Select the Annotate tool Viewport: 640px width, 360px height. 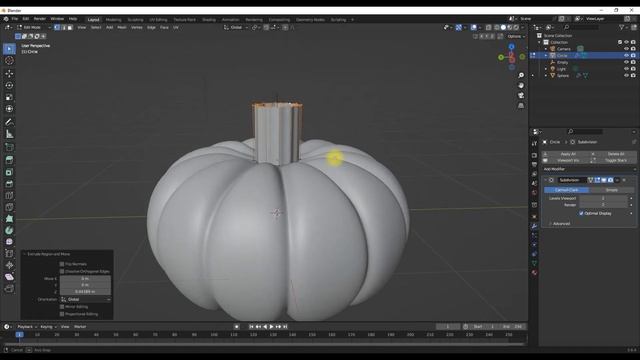tap(9, 122)
